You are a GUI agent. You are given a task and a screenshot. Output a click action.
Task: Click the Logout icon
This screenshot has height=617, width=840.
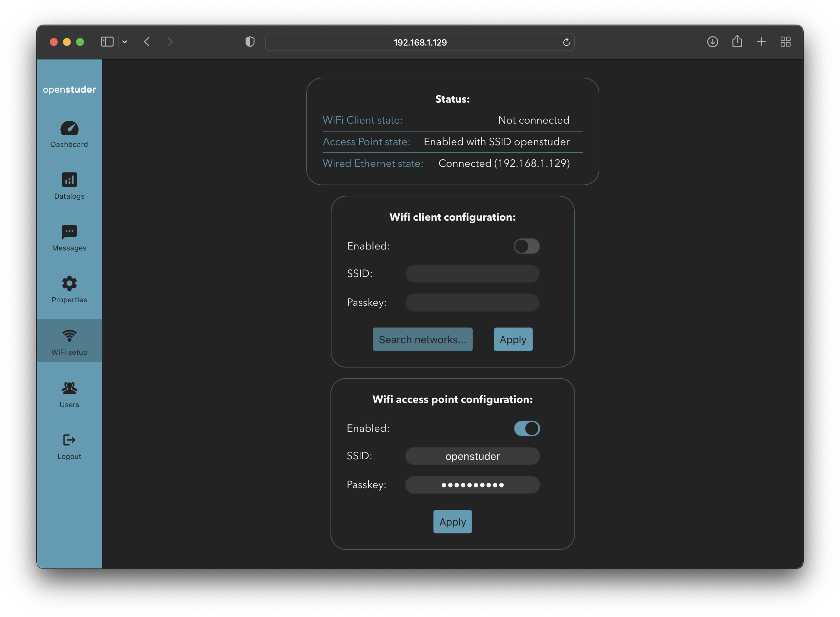click(70, 440)
